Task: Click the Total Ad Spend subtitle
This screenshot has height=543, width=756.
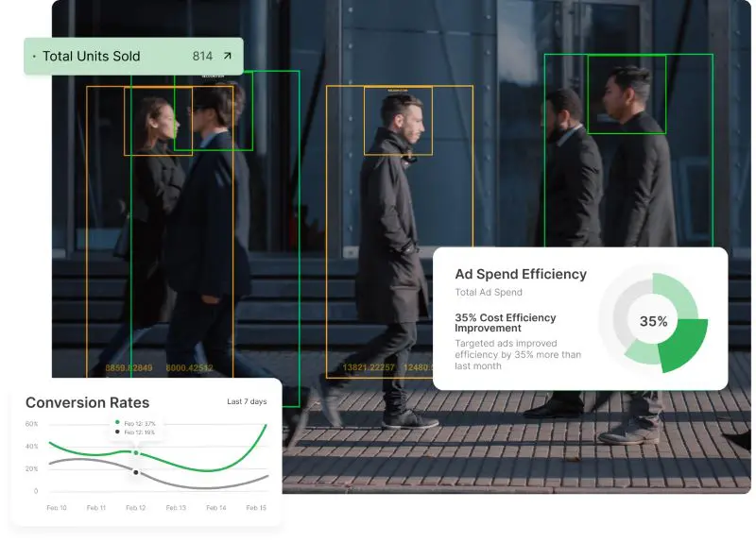Action: pos(489,293)
